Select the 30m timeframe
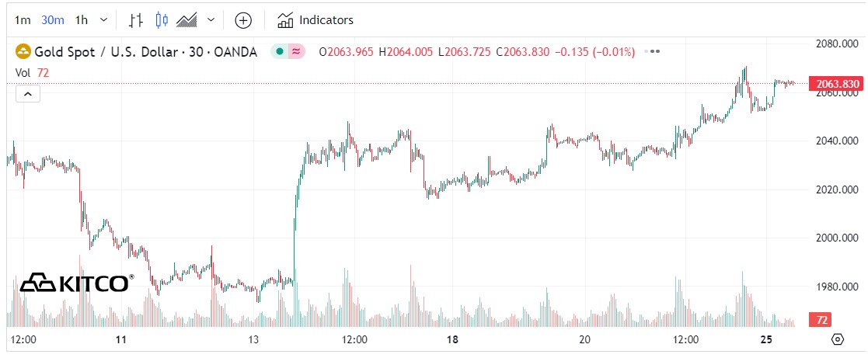The image size is (868, 358). pos(53,20)
